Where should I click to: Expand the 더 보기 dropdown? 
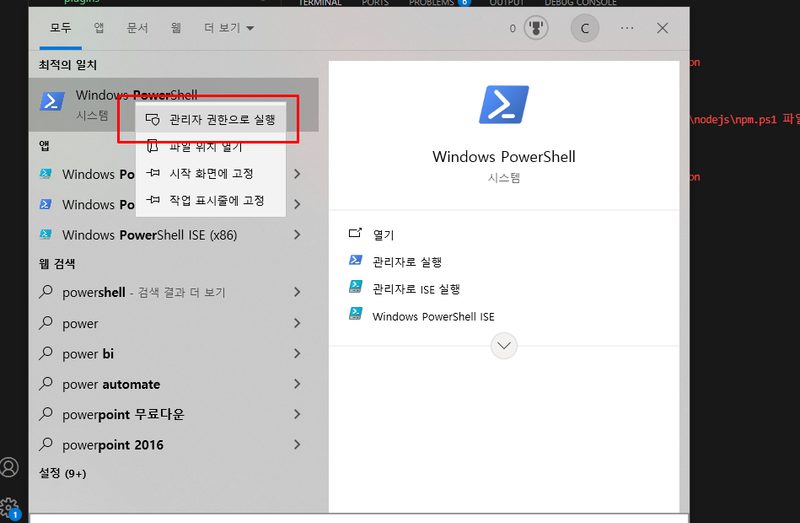click(x=229, y=28)
